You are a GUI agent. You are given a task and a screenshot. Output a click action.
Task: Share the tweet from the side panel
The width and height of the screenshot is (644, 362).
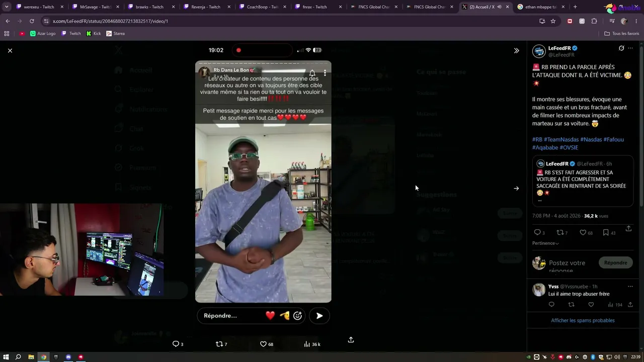(x=628, y=229)
